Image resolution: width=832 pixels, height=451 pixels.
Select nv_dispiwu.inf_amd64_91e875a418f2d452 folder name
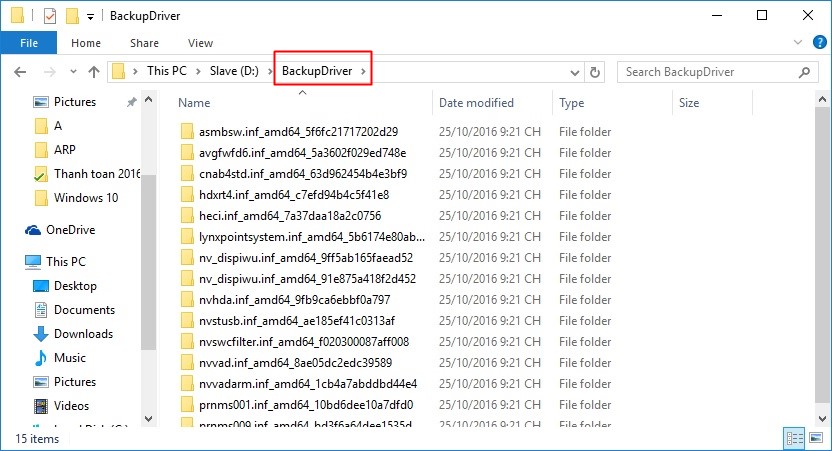tap(307, 279)
